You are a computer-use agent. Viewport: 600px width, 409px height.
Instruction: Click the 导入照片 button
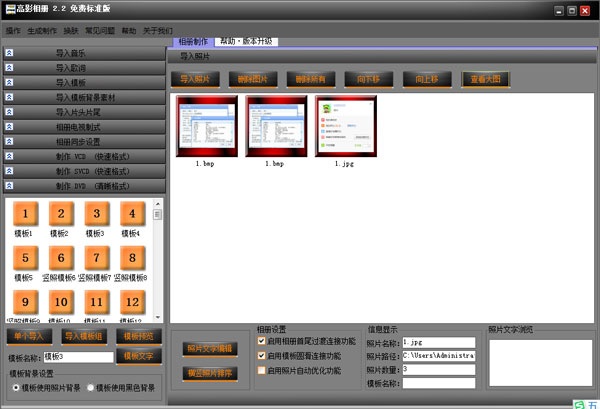(197, 78)
